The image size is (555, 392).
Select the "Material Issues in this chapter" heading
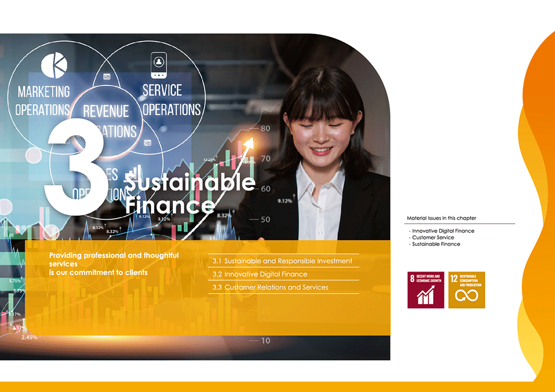(x=441, y=218)
